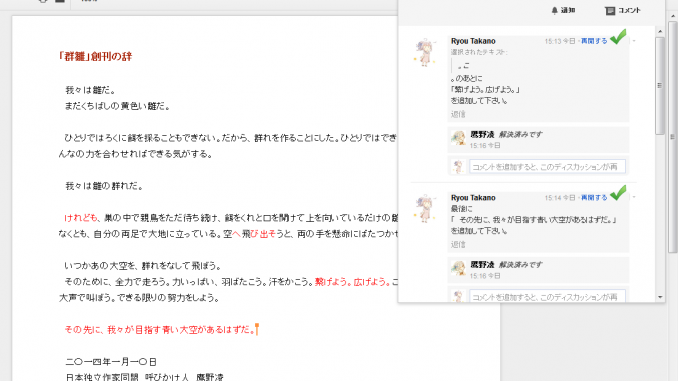Viewport: 678px width, 381px height.
Task: Click Ryou Takano avatar on 15:13 comment
Action: (425, 52)
